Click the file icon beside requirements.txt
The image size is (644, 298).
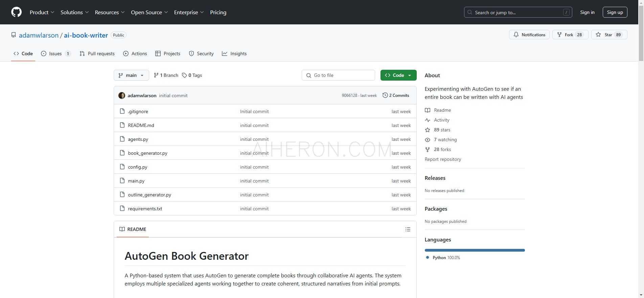click(122, 208)
